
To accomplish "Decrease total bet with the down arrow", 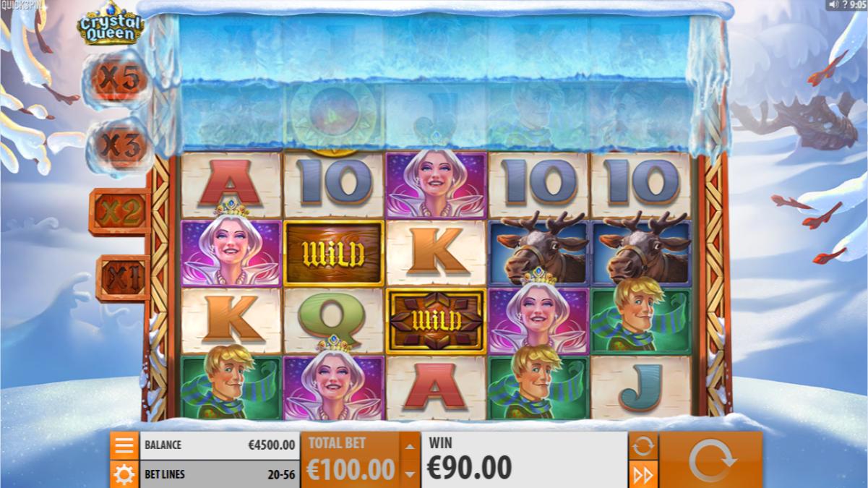I will (x=409, y=474).
